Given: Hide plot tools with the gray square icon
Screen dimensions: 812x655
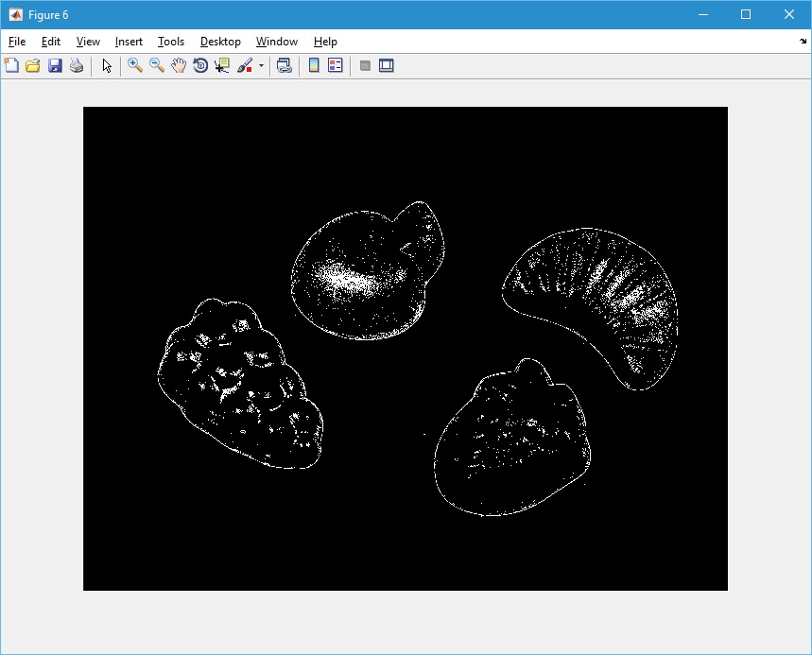Looking at the screenshot, I should [365, 65].
